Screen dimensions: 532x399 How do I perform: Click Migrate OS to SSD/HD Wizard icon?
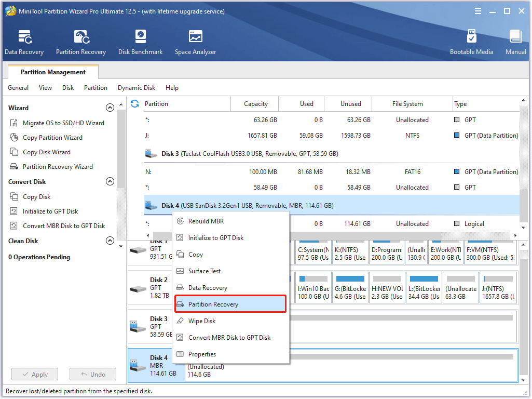pyautogui.click(x=14, y=123)
